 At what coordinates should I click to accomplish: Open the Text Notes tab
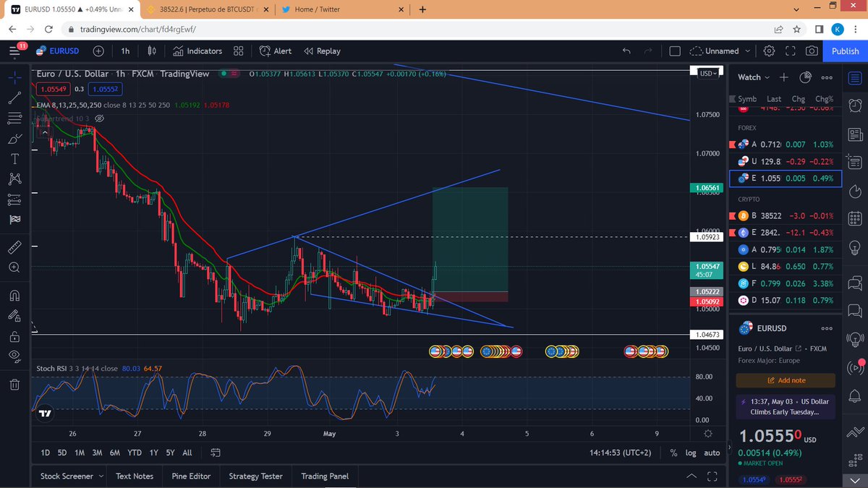pos(135,476)
